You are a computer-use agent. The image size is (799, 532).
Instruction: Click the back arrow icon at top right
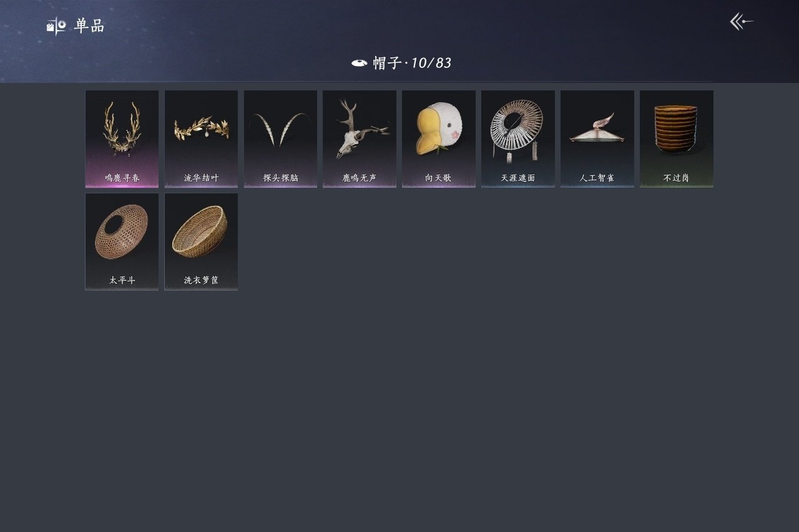tap(742, 22)
